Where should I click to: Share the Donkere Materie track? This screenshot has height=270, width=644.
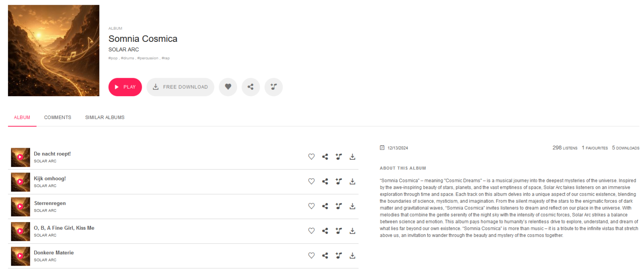(x=325, y=256)
